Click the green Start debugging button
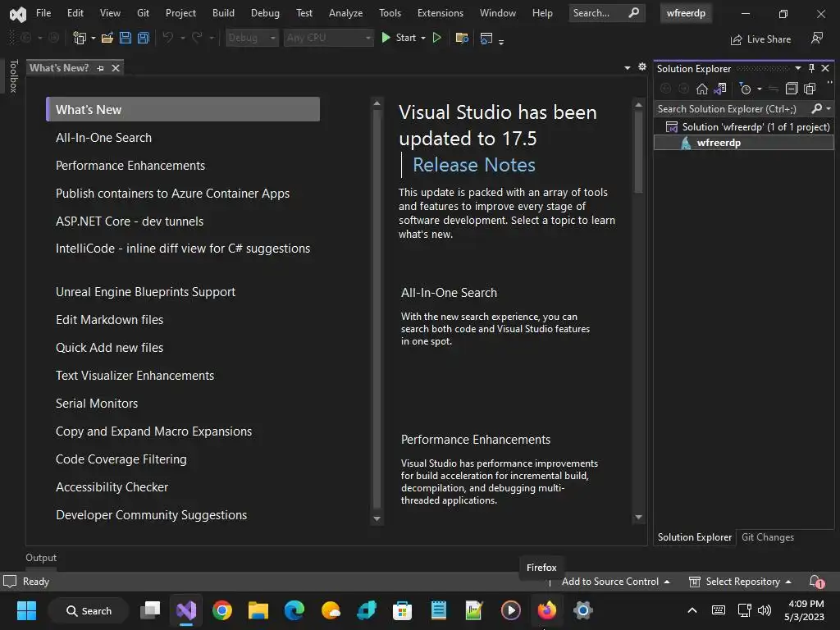Screen dimensions: 840x630 point(399,38)
